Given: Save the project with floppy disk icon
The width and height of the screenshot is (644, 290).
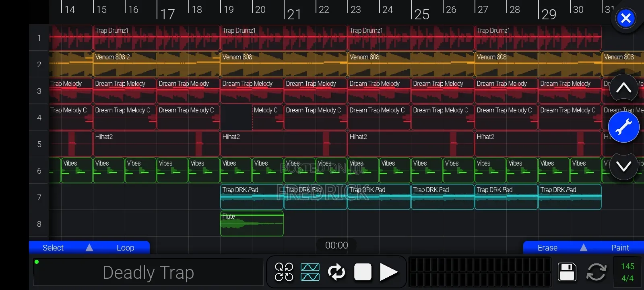Looking at the screenshot, I should [567, 272].
